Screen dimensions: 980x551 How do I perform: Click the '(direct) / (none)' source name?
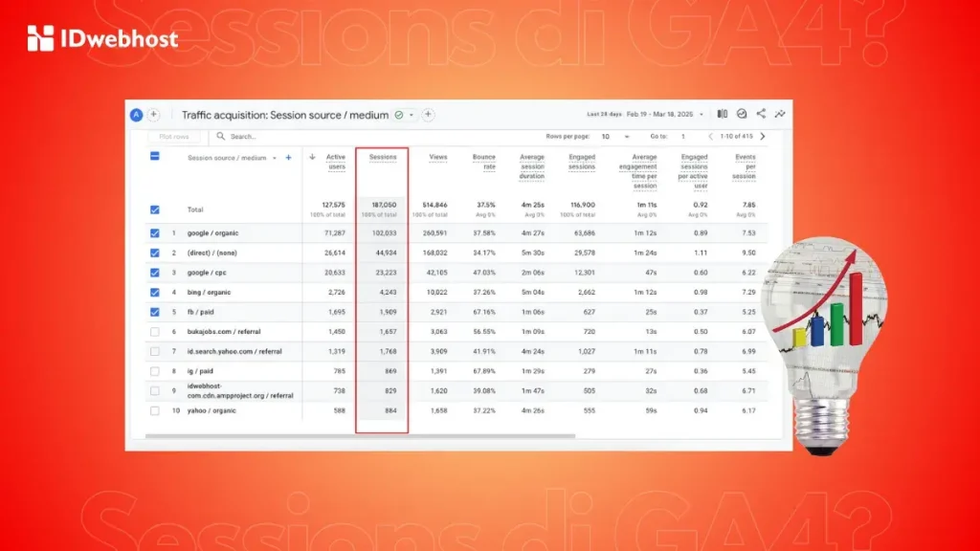[x=212, y=253]
